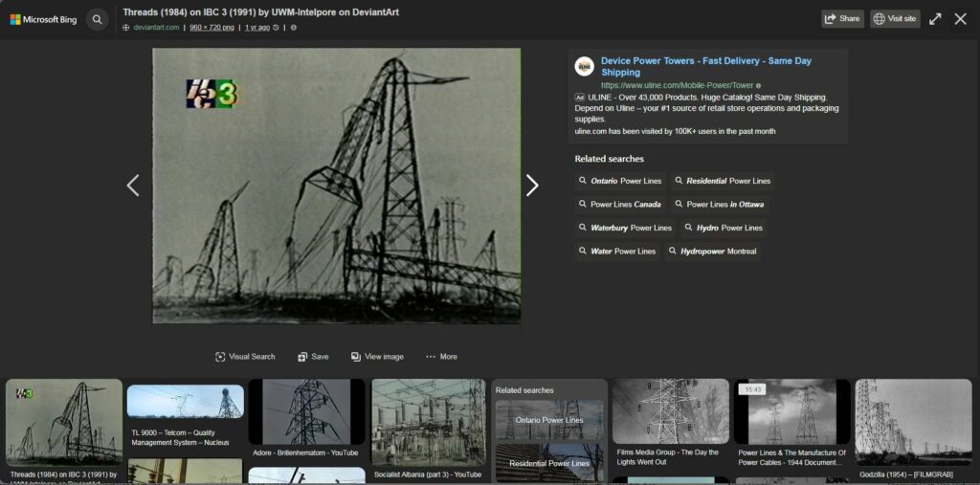Start Visual Search on the image
The image size is (980, 485).
245,357
